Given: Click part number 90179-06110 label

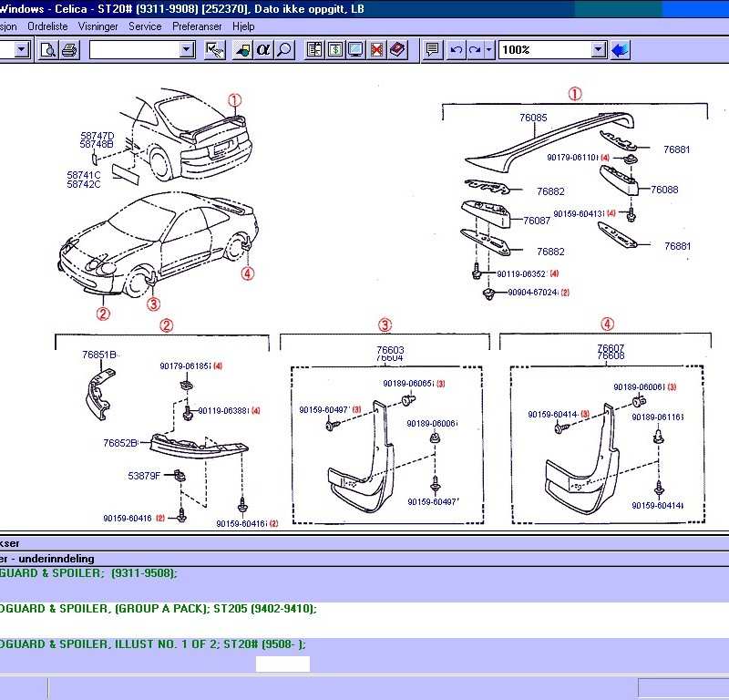Looking at the screenshot, I should 572,158.
